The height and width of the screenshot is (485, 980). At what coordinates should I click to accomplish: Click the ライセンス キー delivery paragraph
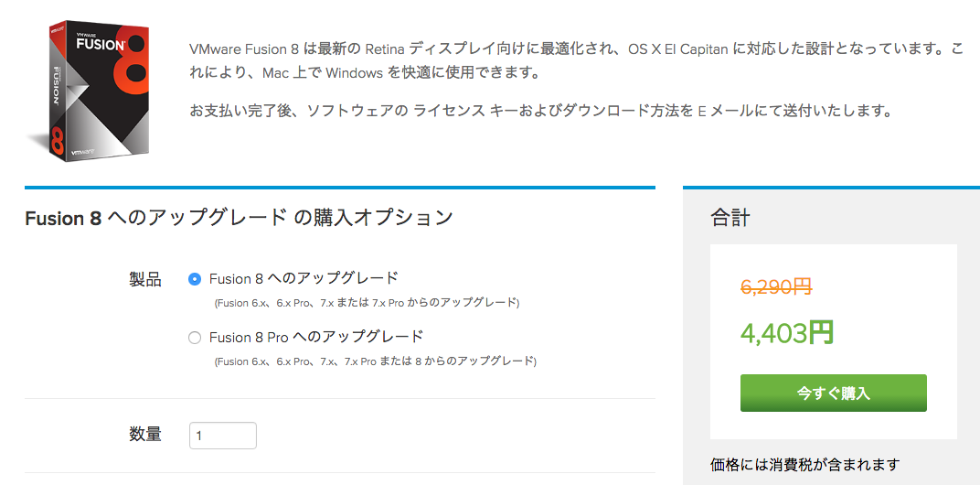click(x=539, y=111)
